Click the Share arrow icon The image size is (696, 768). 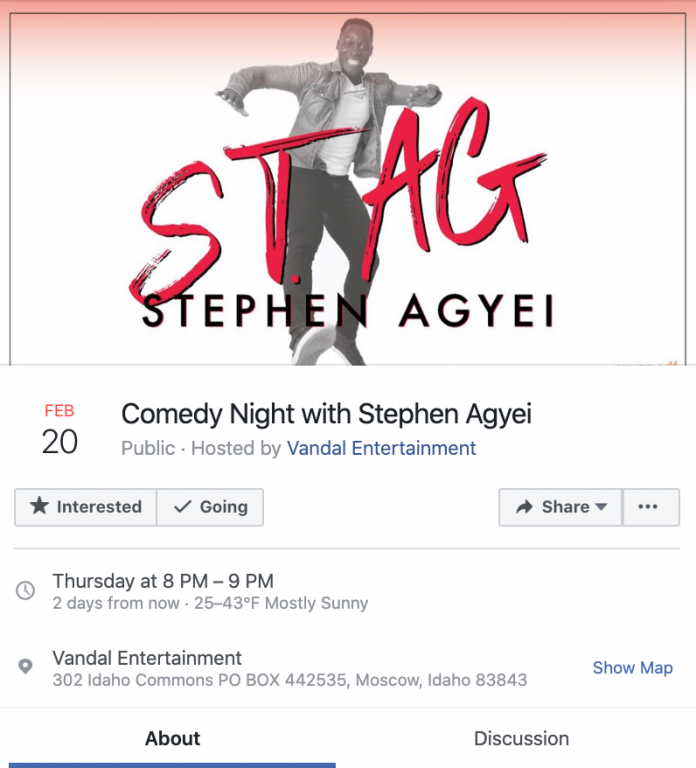click(x=524, y=507)
